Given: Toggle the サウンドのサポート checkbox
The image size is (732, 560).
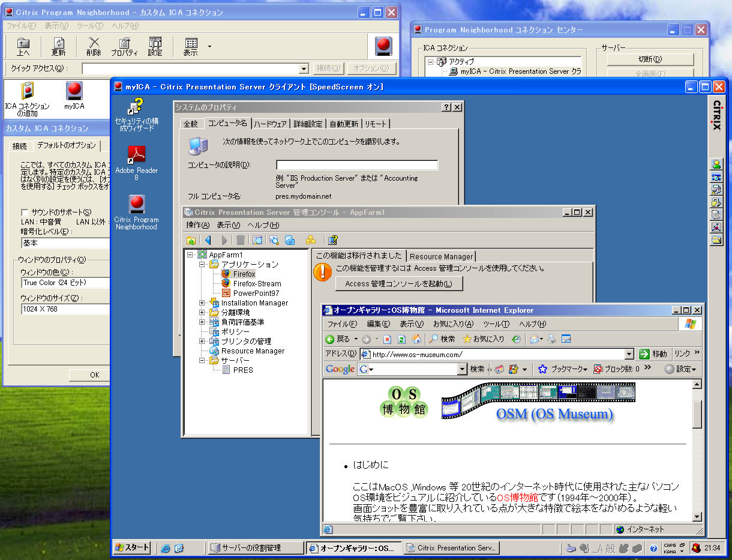Looking at the screenshot, I should 25,212.
